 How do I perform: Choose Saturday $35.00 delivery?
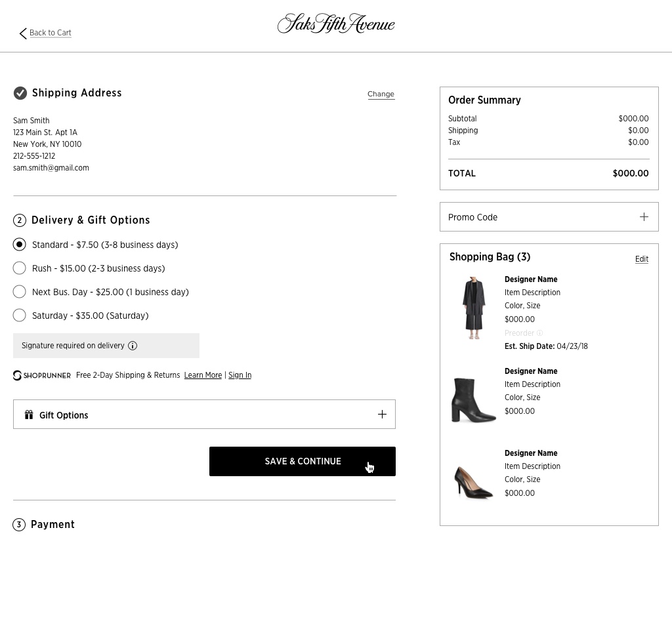pyautogui.click(x=20, y=315)
